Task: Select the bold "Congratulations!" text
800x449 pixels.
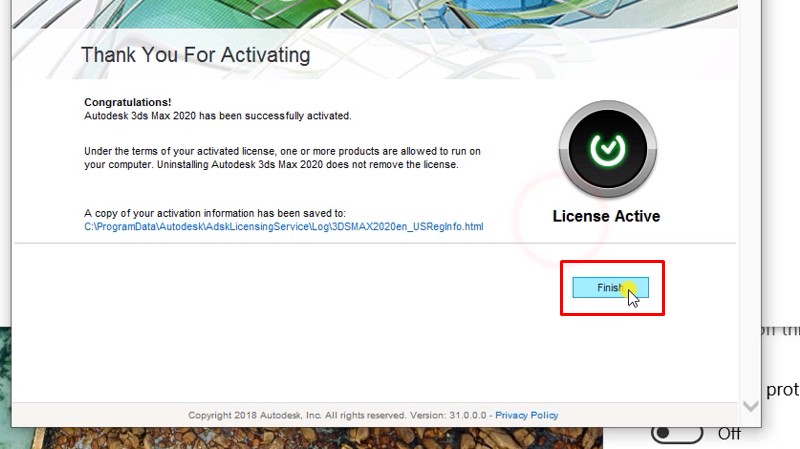Action: point(127,102)
